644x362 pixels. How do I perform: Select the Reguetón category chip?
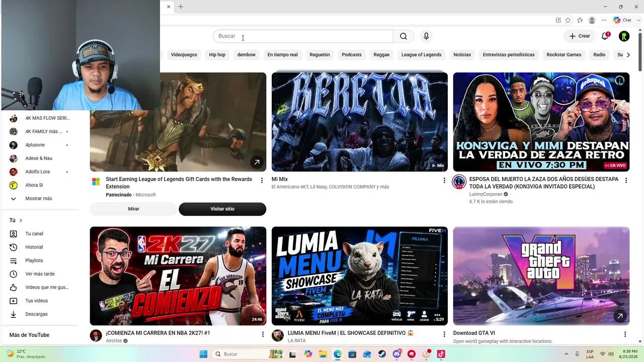320,55
